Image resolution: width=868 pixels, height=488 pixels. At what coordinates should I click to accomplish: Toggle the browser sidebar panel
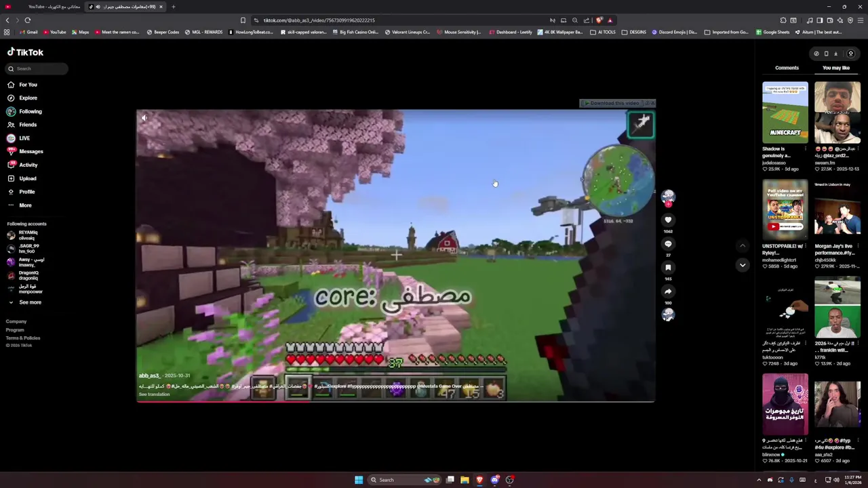[820, 20]
